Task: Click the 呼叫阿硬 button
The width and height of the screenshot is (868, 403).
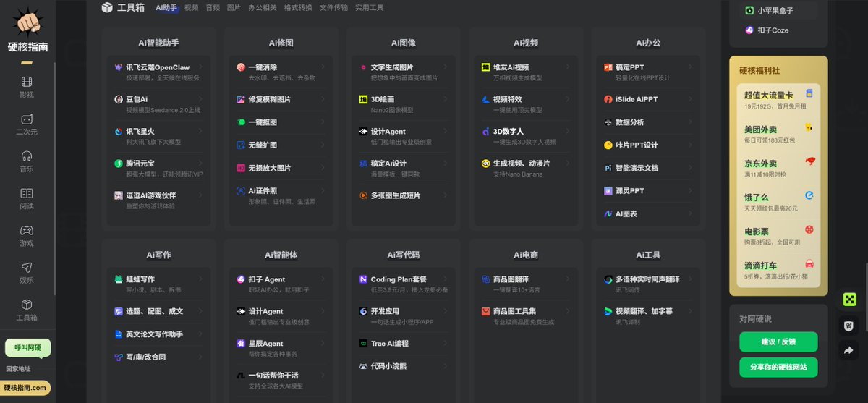Action: [x=27, y=348]
